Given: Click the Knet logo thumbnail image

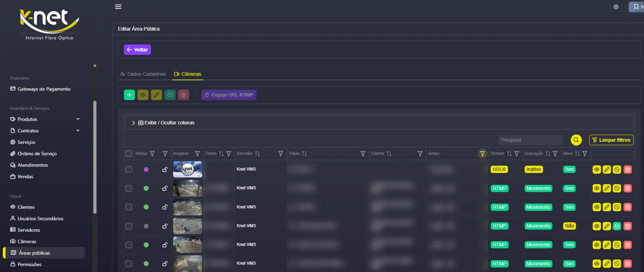Looking at the screenshot, I should [x=188, y=170].
